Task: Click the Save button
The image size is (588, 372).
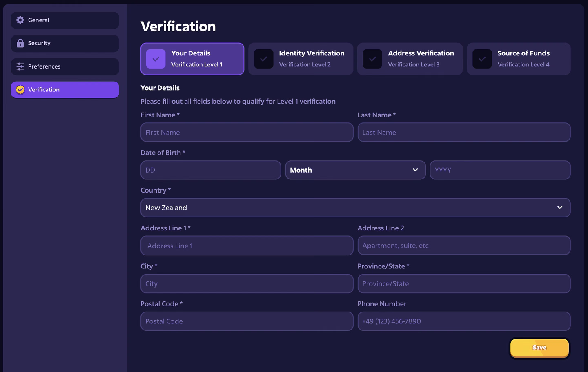Action: 539,348
